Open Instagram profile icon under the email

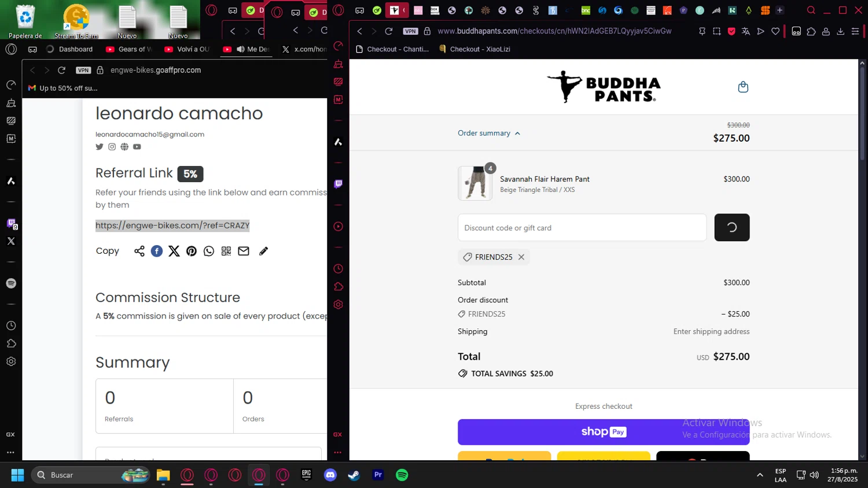112,147
